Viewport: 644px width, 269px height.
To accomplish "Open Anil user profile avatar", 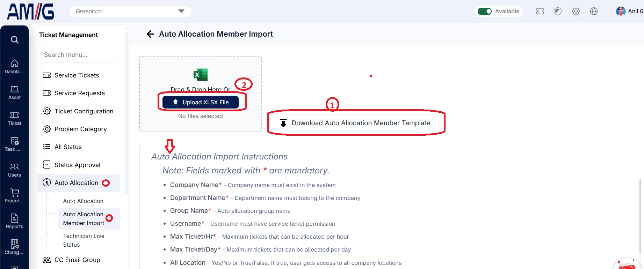I will click(621, 11).
